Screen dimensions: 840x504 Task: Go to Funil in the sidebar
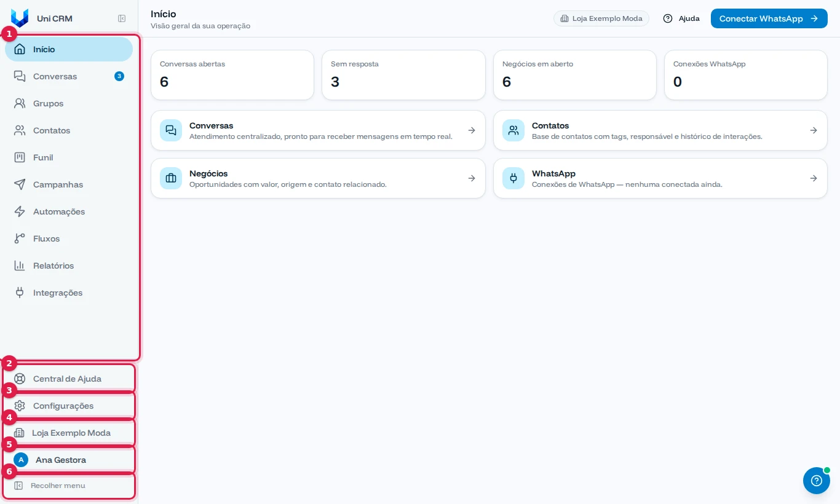click(69, 157)
